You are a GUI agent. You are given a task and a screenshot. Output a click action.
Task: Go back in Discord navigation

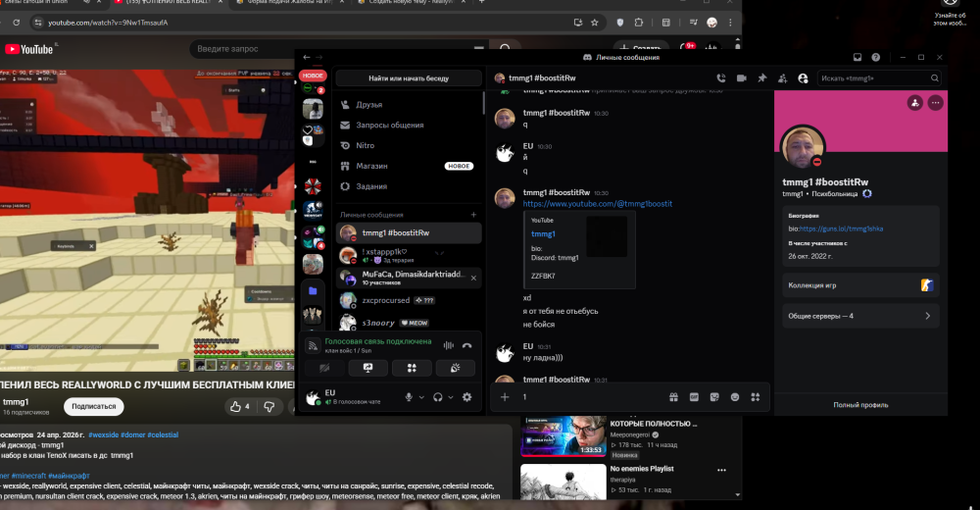click(306, 57)
